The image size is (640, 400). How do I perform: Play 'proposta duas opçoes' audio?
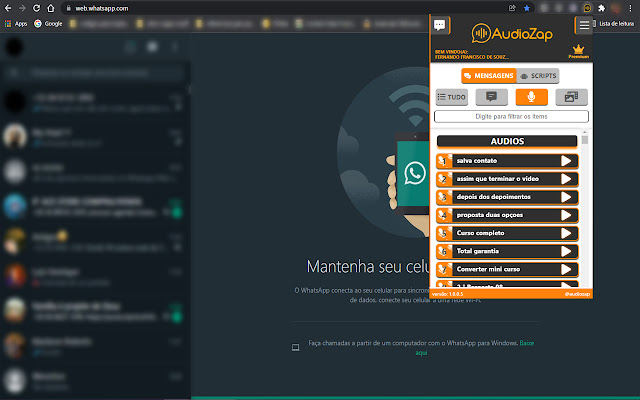[566, 215]
